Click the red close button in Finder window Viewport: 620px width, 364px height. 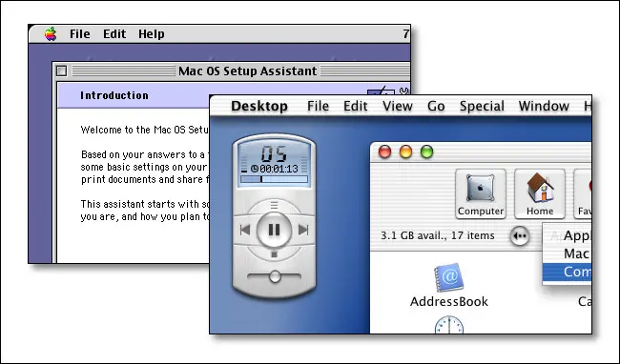[384, 152]
